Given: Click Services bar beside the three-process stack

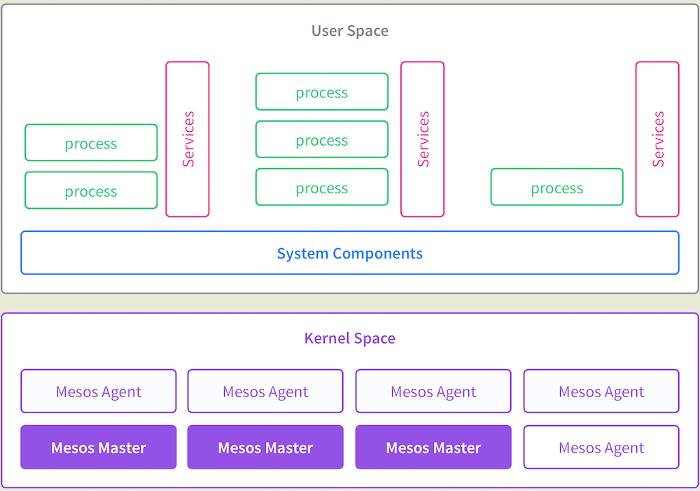Looking at the screenshot, I should point(422,139).
